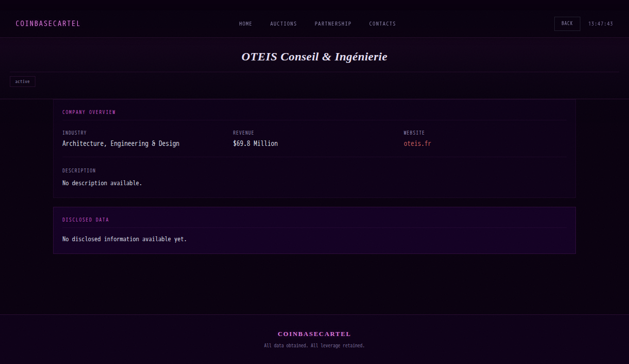629x364 pixels.
Task: Click the DESCRIPTION label
Action: [79, 170]
